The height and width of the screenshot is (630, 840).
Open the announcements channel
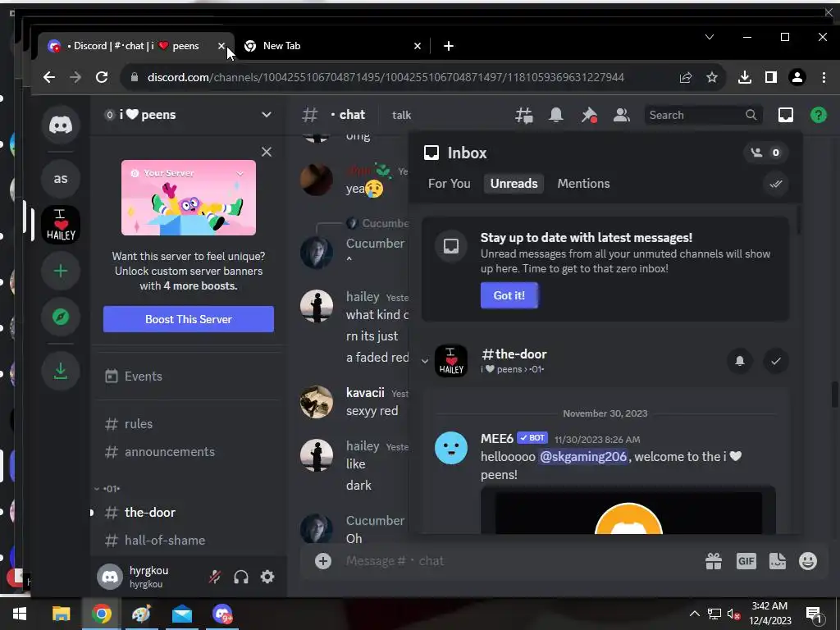tap(188, 452)
